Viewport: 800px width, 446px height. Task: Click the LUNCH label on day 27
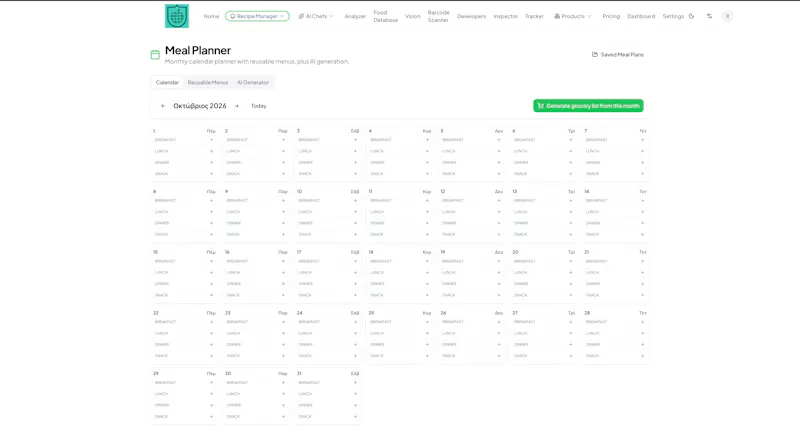click(520, 333)
